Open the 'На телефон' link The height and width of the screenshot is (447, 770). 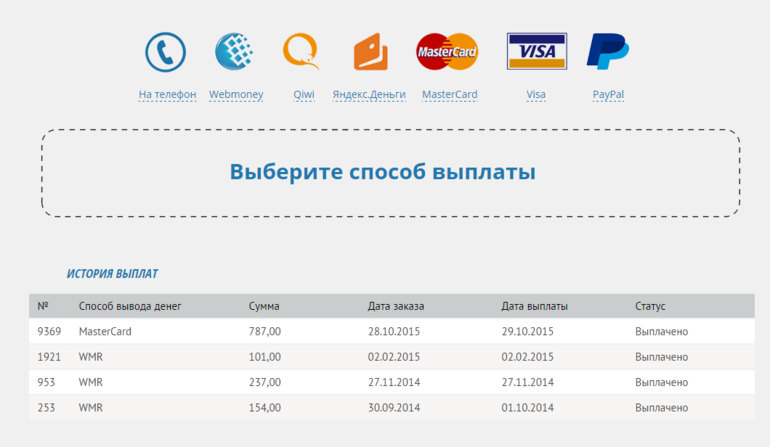click(x=167, y=95)
